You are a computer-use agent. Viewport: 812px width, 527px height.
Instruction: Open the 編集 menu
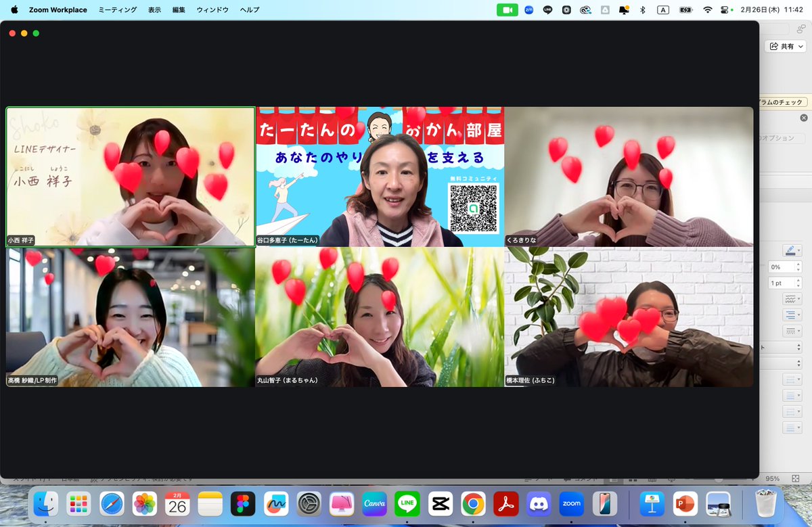pos(179,9)
